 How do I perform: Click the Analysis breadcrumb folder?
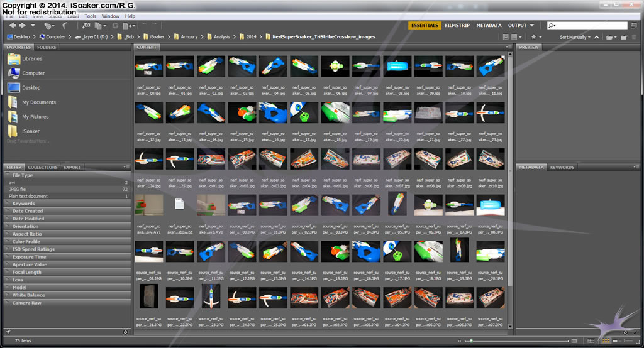click(x=218, y=36)
